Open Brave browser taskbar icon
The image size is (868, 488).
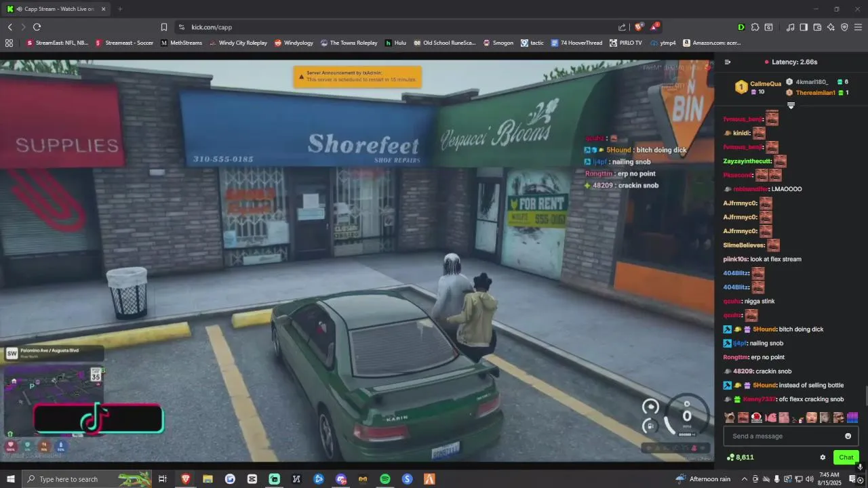coord(185,479)
